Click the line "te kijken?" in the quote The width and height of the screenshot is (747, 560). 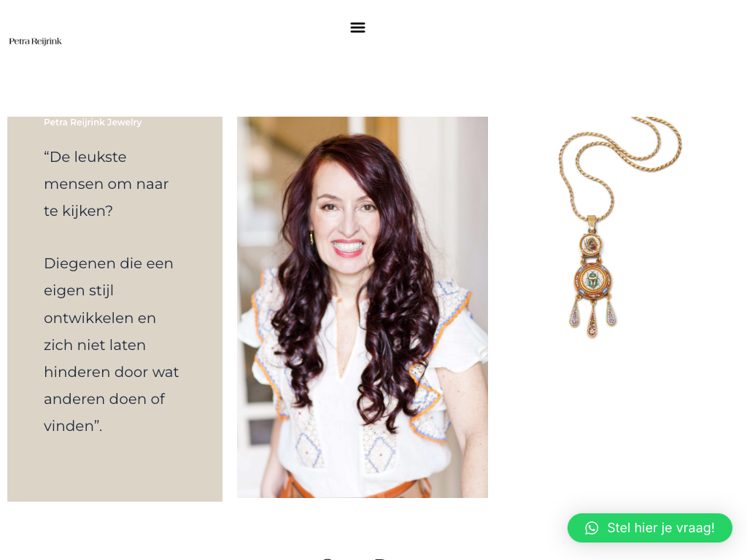tap(78, 211)
